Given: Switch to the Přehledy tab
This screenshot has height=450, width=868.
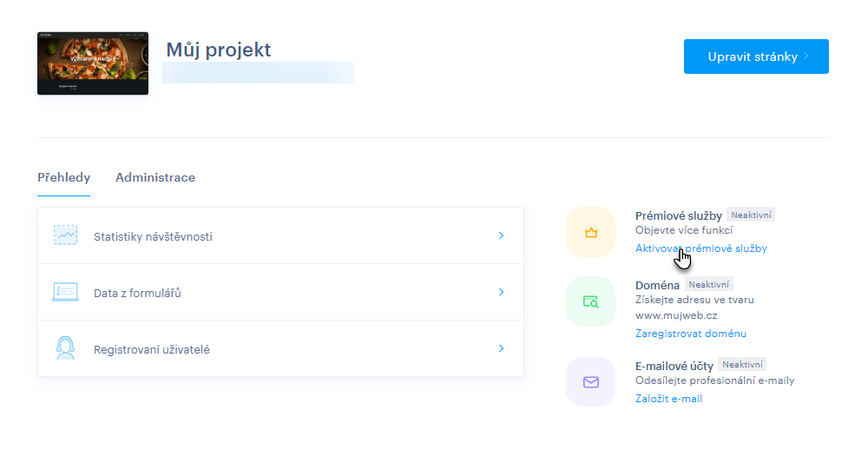Looking at the screenshot, I should coord(63,178).
